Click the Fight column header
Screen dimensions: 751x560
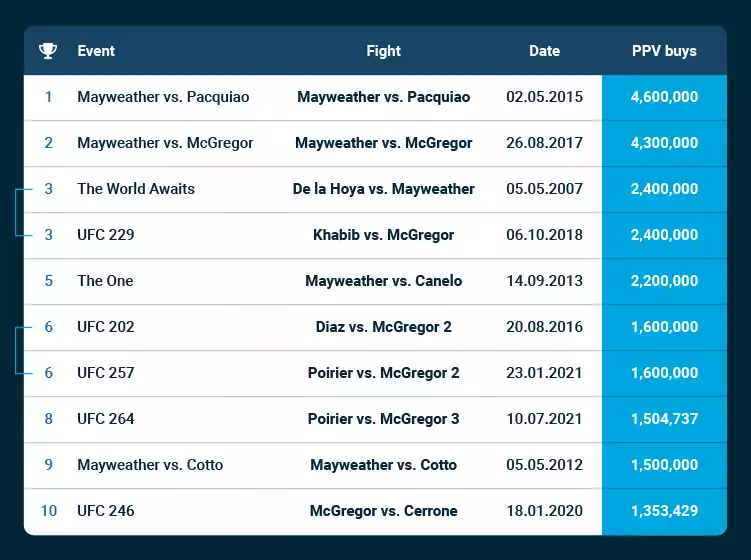pyautogui.click(x=384, y=51)
